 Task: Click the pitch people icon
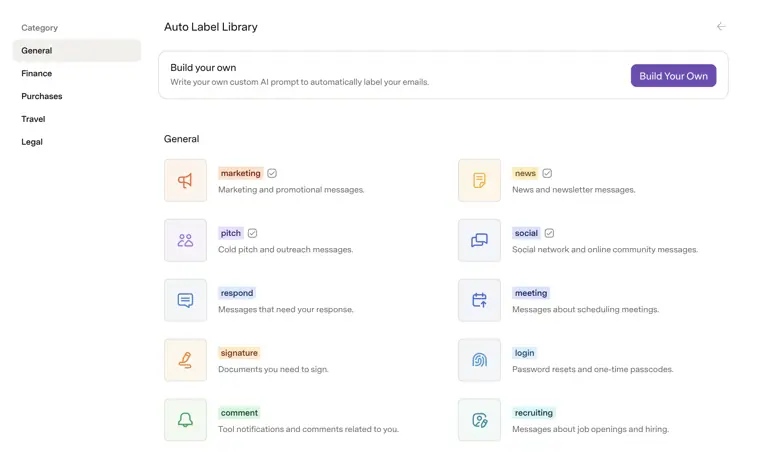click(185, 240)
